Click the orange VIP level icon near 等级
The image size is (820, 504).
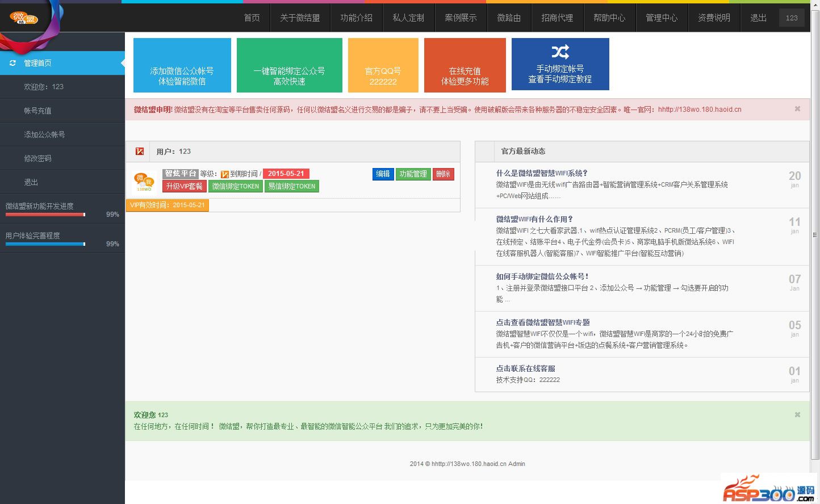click(x=225, y=174)
